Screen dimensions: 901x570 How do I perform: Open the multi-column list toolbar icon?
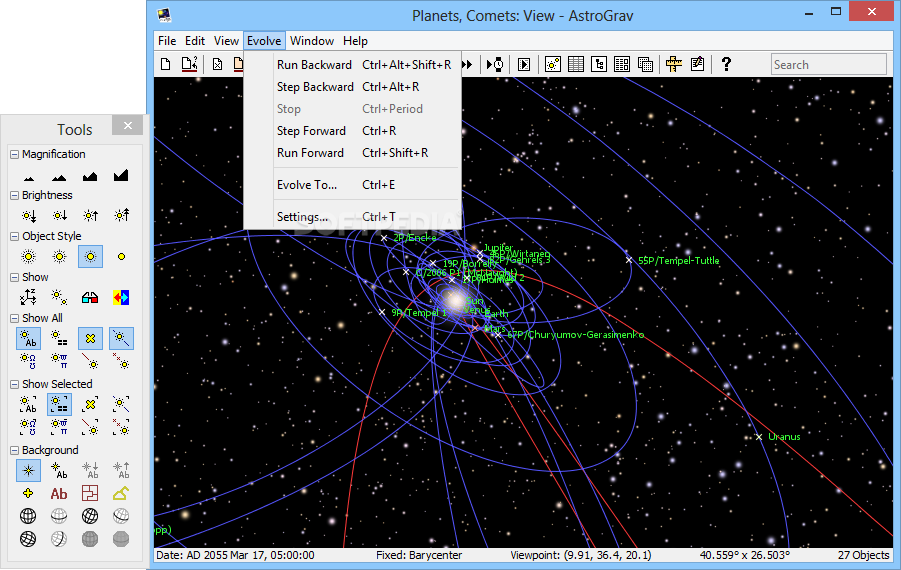(x=622, y=64)
